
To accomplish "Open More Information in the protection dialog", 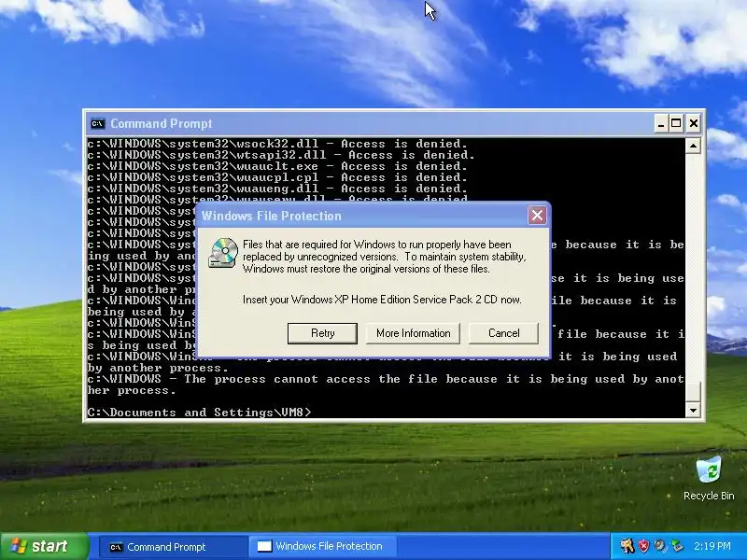I will point(413,333).
